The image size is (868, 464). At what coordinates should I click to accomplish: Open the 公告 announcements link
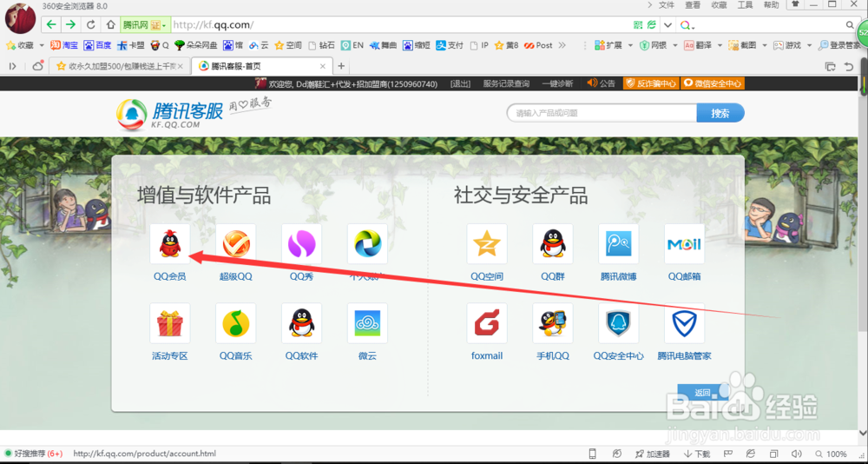(602, 83)
